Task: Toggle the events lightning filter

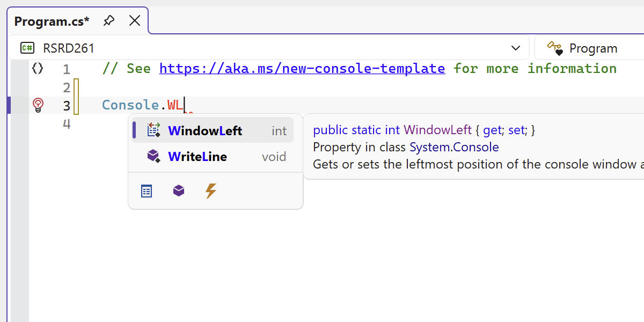Action: pyautogui.click(x=211, y=191)
